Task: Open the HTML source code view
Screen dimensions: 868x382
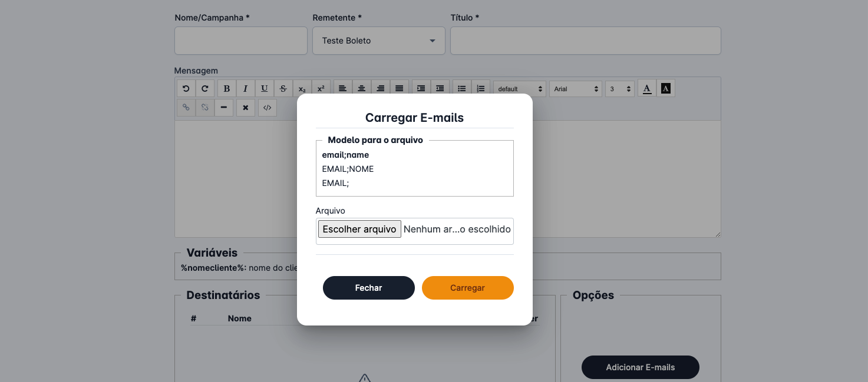Action: (267, 108)
